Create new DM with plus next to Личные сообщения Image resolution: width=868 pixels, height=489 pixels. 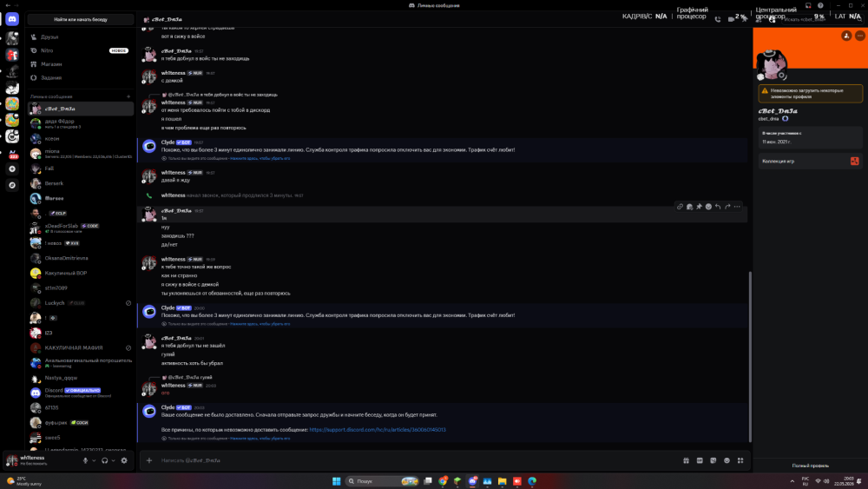[128, 97]
